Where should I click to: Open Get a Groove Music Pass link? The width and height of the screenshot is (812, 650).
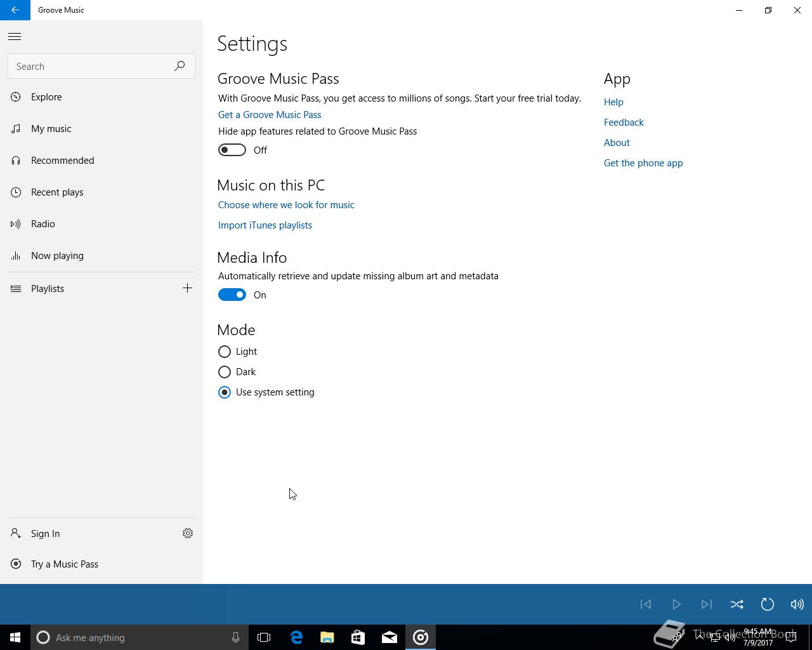[270, 115]
